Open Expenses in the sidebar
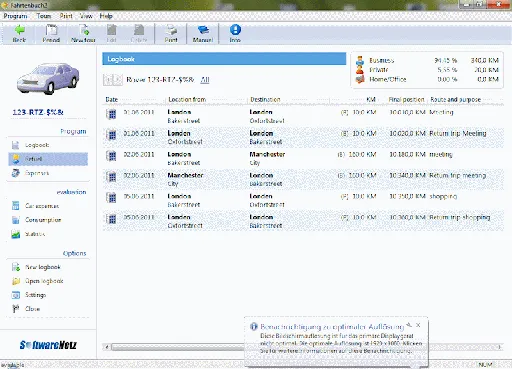Image resolution: width=512 pixels, height=369 pixels. tap(48, 173)
